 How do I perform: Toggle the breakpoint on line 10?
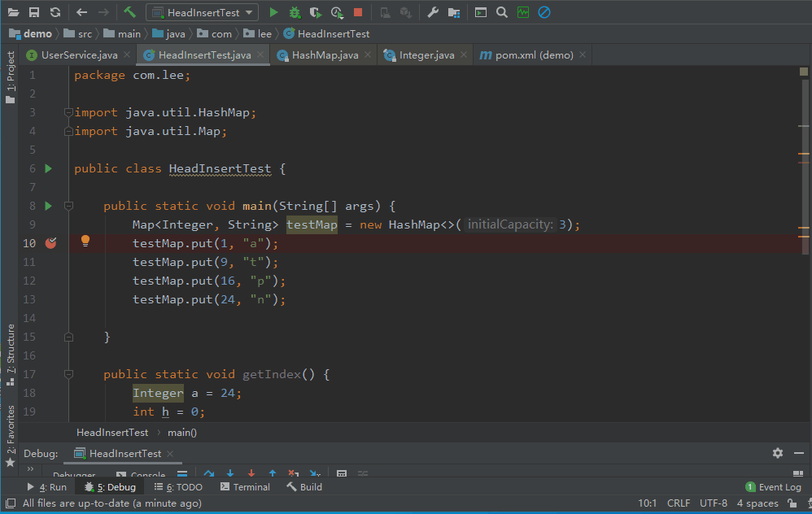pos(50,243)
